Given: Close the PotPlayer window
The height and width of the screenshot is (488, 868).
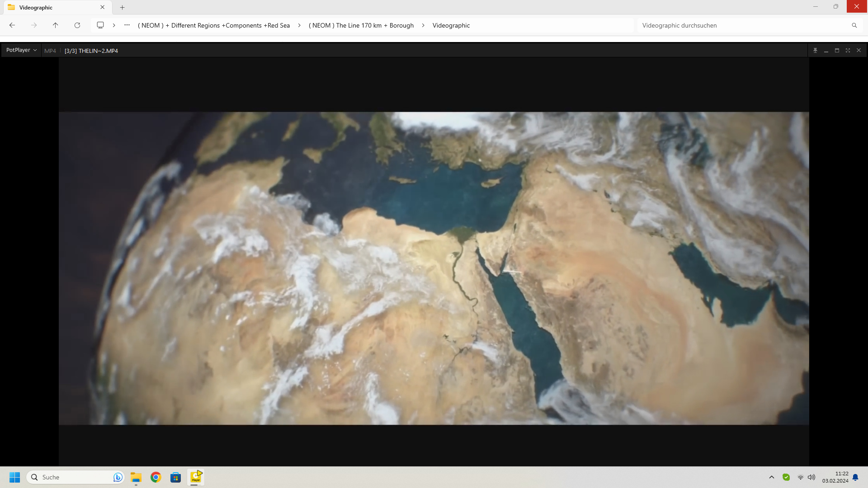Looking at the screenshot, I should (859, 51).
